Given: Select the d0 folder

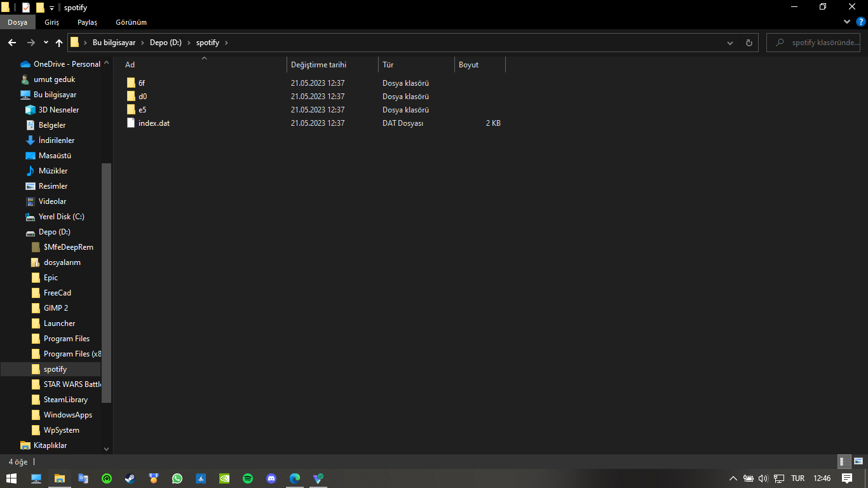Looking at the screenshot, I should click(x=142, y=97).
